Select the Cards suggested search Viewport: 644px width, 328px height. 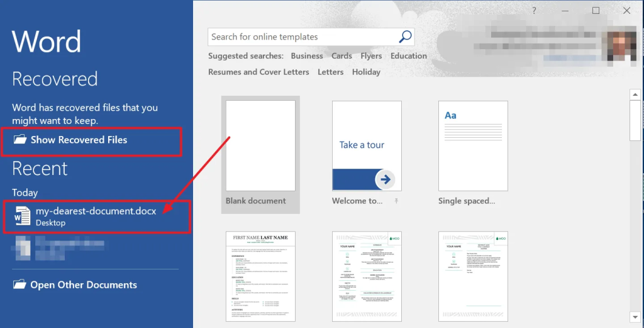coord(341,56)
